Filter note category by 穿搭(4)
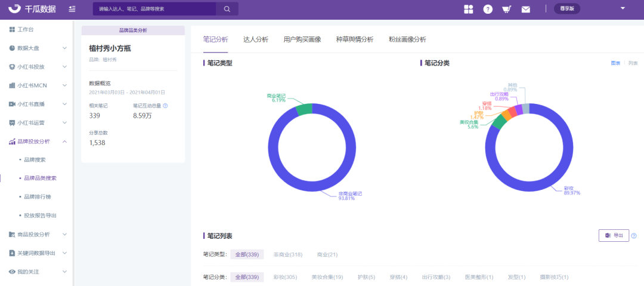Screen dimensions: 644x286 click(x=398, y=278)
